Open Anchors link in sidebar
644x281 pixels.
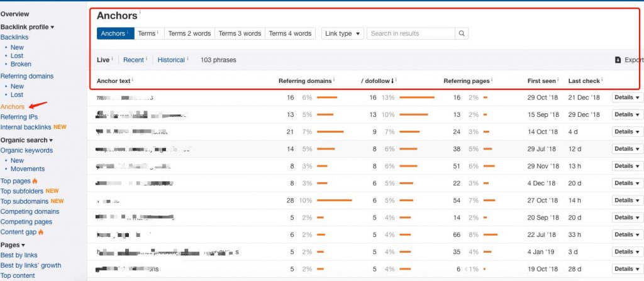(13, 107)
